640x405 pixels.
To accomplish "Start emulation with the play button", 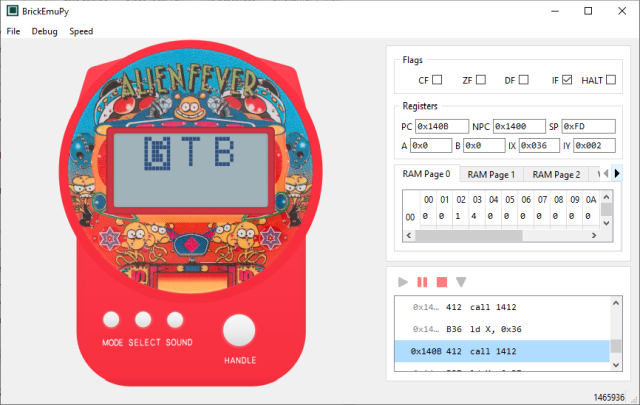I will (x=403, y=282).
